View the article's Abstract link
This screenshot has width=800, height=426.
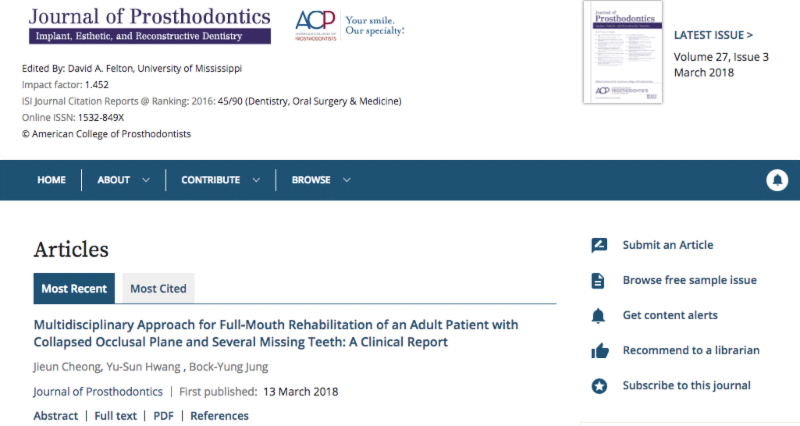(55, 416)
